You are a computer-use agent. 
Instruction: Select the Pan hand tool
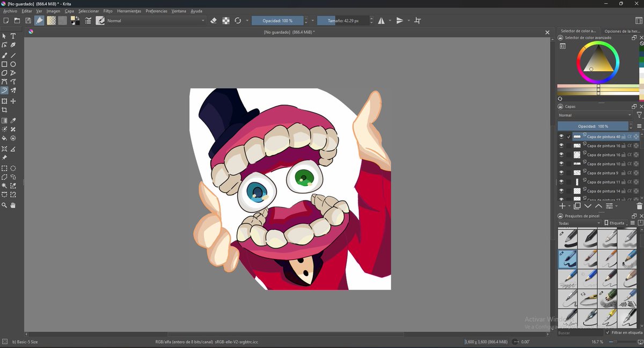13,205
